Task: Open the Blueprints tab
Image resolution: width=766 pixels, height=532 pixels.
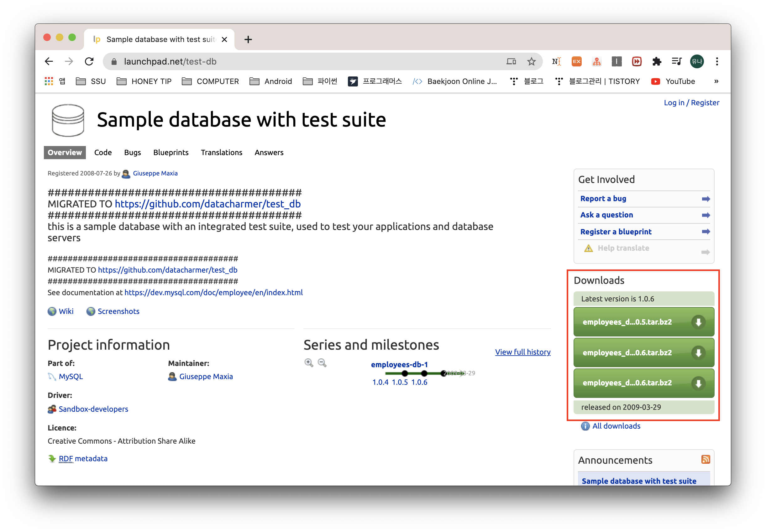Action: pos(171,153)
